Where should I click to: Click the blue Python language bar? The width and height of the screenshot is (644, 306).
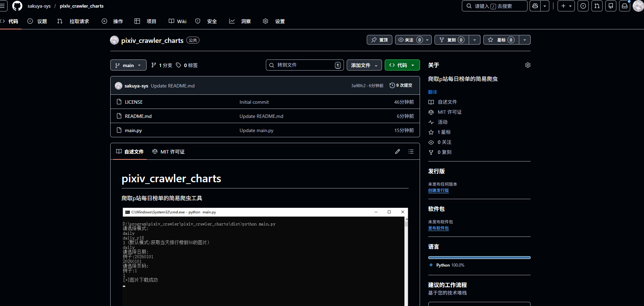[479, 258]
